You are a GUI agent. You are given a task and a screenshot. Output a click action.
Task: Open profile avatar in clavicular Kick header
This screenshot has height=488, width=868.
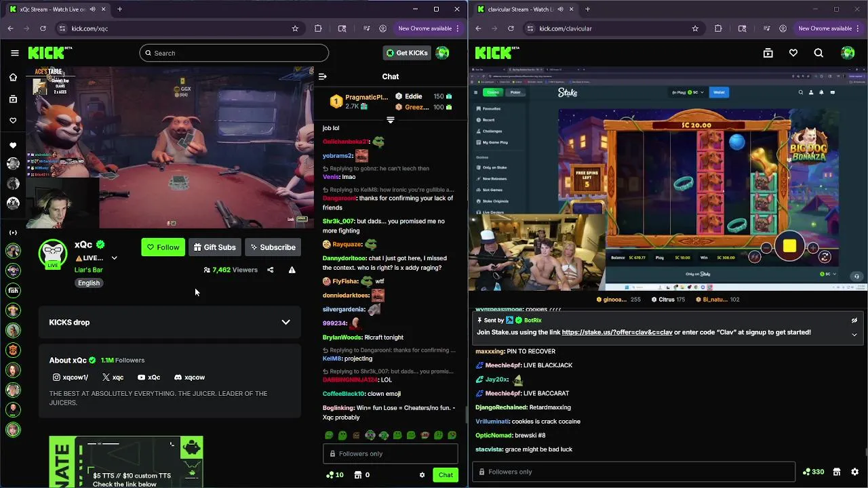[x=848, y=53]
